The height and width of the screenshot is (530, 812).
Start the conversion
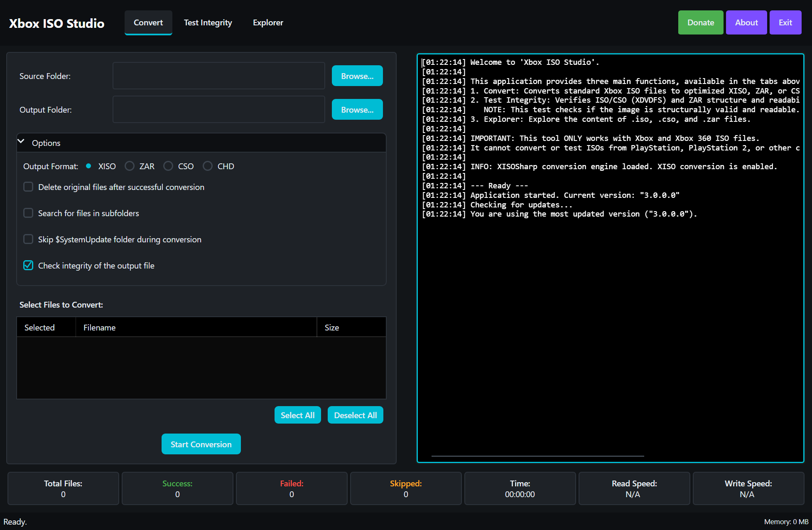(x=201, y=444)
